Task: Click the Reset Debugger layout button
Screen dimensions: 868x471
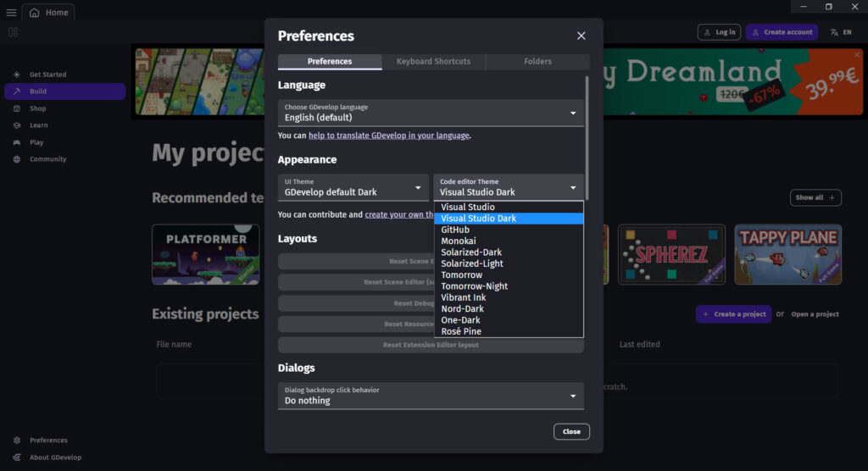Action: coord(356,303)
